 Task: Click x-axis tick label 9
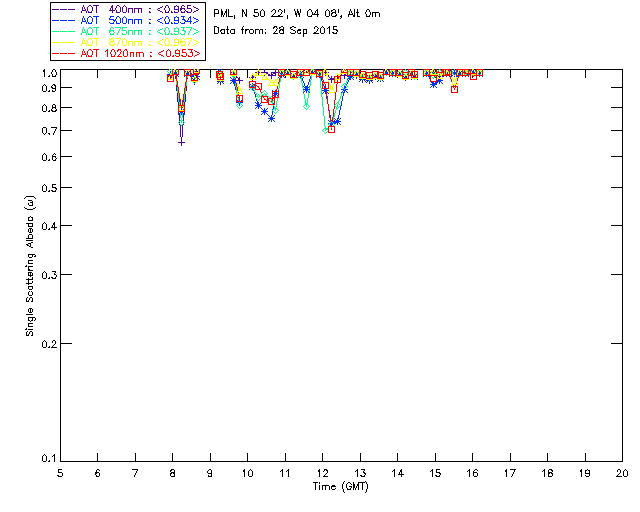(210, 473)
